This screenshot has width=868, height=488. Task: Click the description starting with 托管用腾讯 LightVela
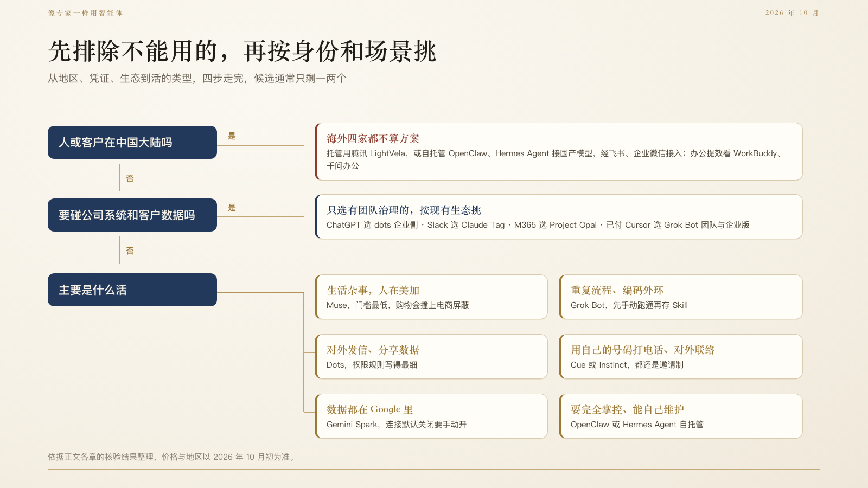555,159
